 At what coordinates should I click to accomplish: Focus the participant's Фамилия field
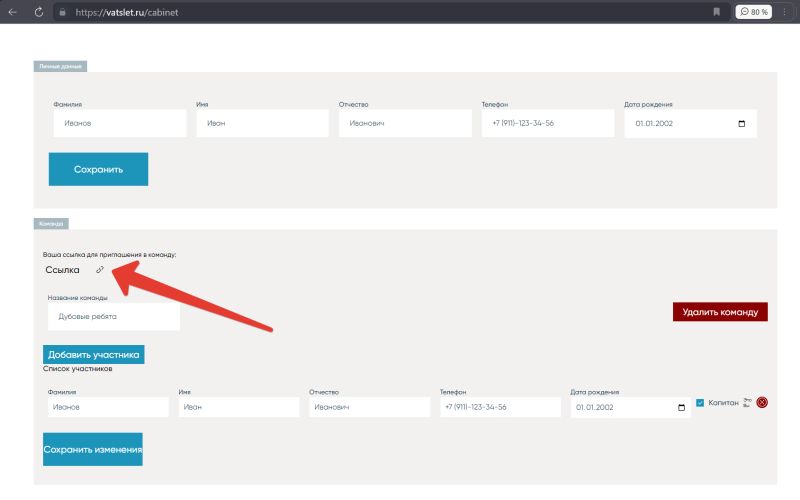click(x=108, y=407)
